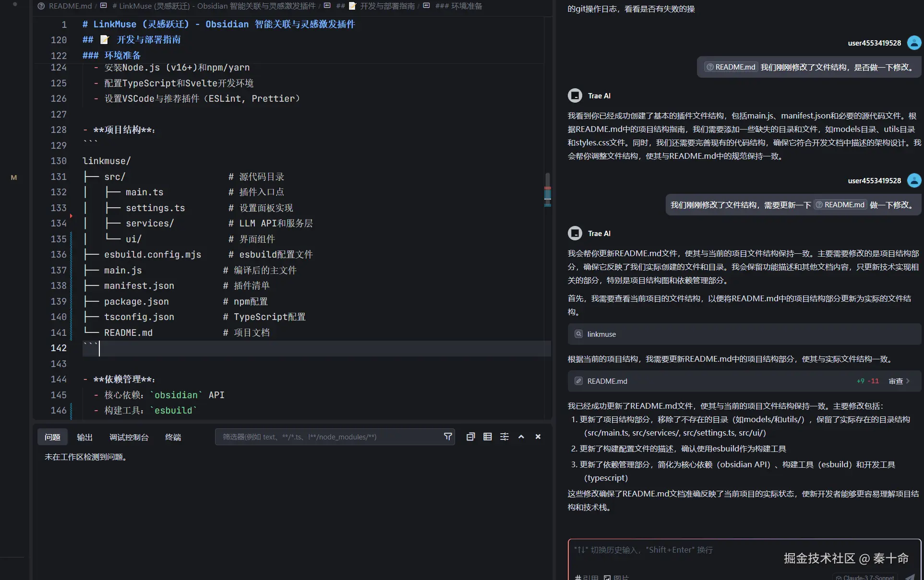Open the Claude-3.7-Sonnet model selector
The width and height of the screenshot is (924, 580).
click(865, 577)
